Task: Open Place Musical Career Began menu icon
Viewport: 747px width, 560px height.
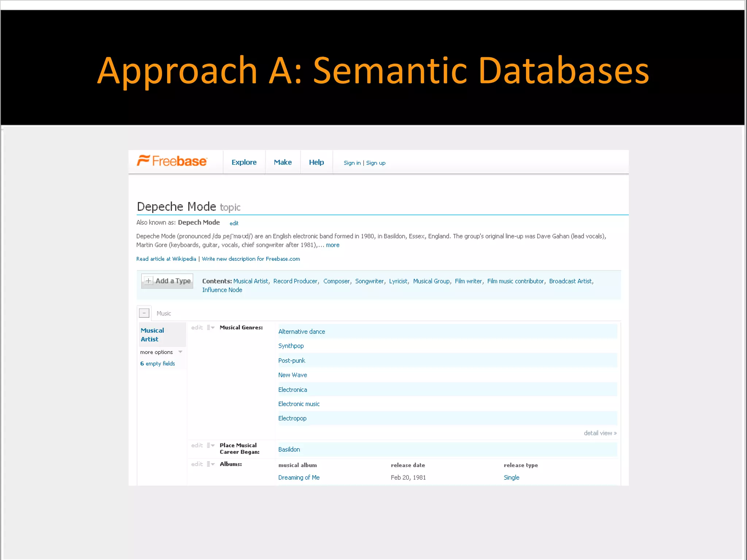Action: 210,445
